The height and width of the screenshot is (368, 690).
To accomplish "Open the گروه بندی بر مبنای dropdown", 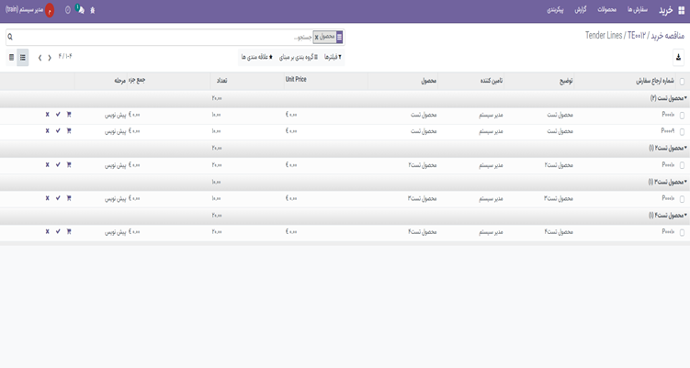I will pyautogui.click(x=298, y=57).
